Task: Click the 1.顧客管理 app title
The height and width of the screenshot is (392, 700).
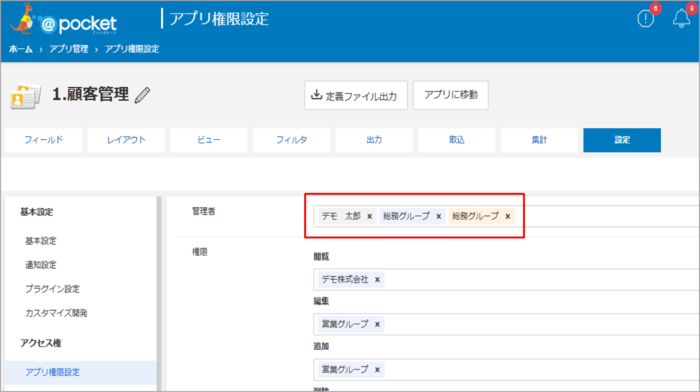Action: click(x=91, y=95)
